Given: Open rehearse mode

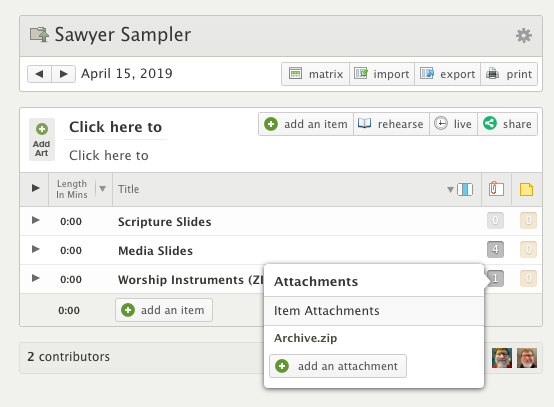Looking at the screenshot, I should tap(391, 124).
